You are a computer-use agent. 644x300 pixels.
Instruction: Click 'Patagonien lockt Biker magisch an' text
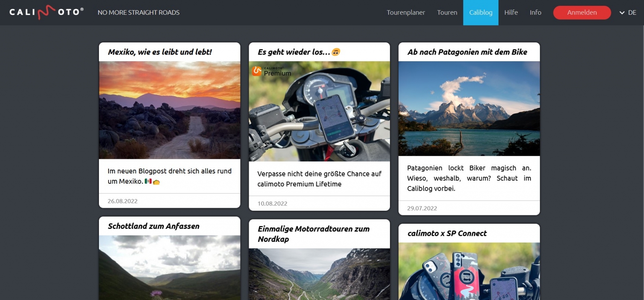(x=469, y=178)
